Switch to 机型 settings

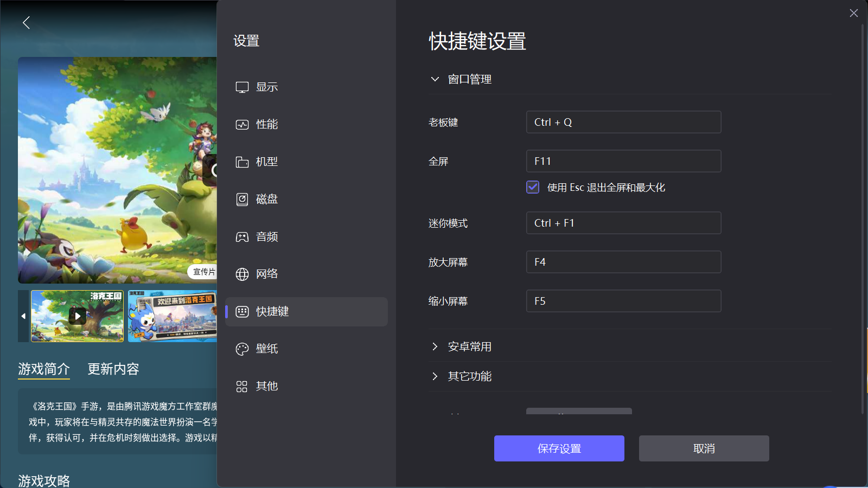tap(307, 162)
